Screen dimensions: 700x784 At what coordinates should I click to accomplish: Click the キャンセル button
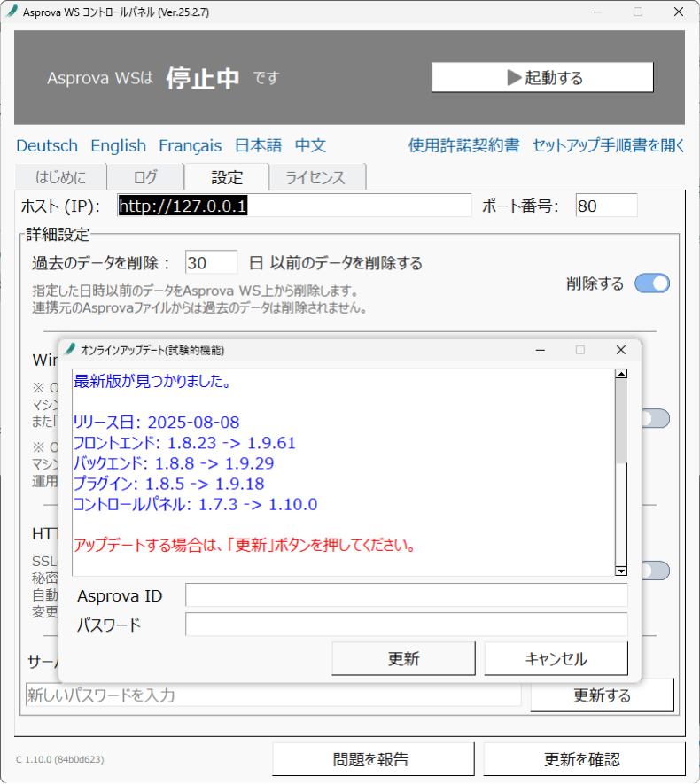coord(556,658)
